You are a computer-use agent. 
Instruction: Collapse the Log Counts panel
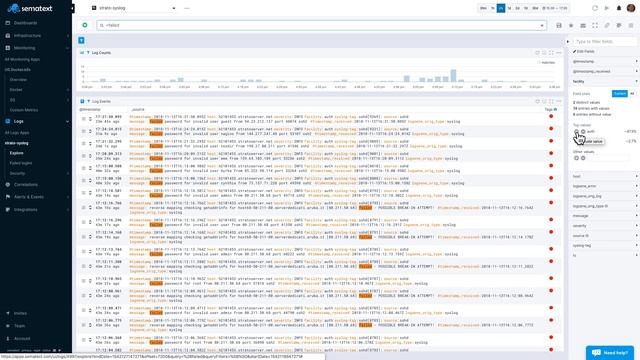point(88,53)
